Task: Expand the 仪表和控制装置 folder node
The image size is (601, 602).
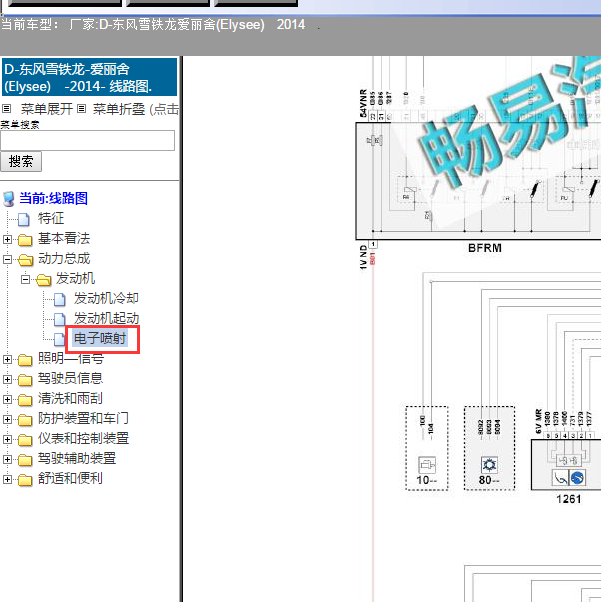Action: pyautogui.click(x=7, y=439)
